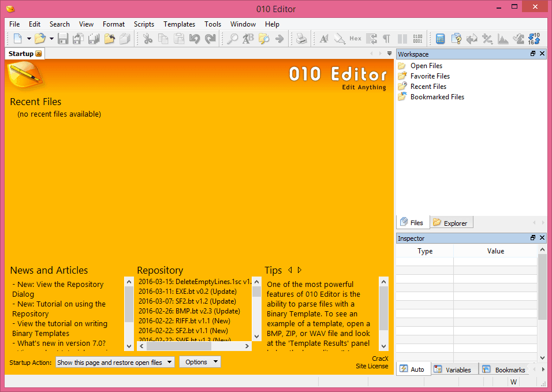
Task: Click the Save floppy disk icon
Action: 63,38
